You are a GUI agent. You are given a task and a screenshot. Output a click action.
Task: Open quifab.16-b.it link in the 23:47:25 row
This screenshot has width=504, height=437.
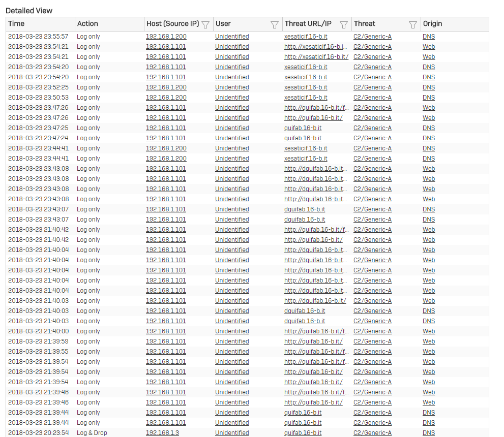tap(303, 128)
